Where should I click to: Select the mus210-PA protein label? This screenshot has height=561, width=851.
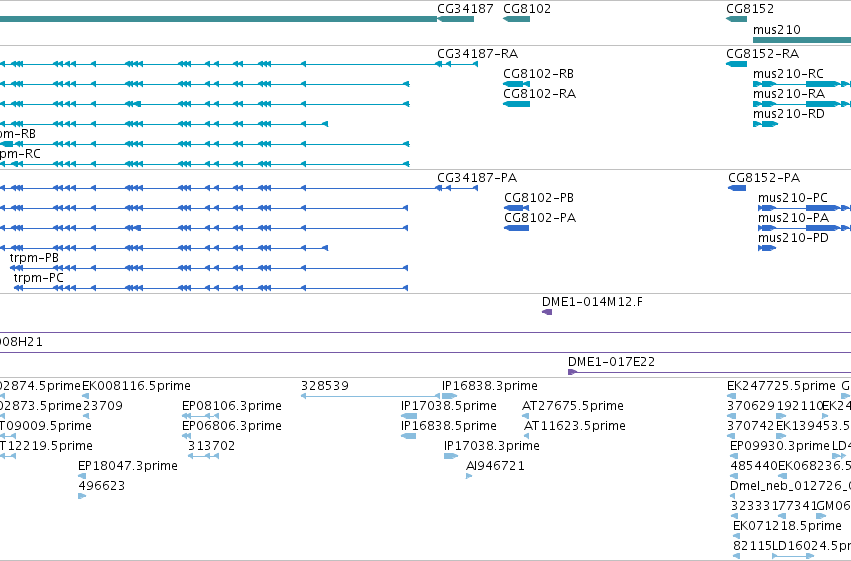tap(793, 218)
